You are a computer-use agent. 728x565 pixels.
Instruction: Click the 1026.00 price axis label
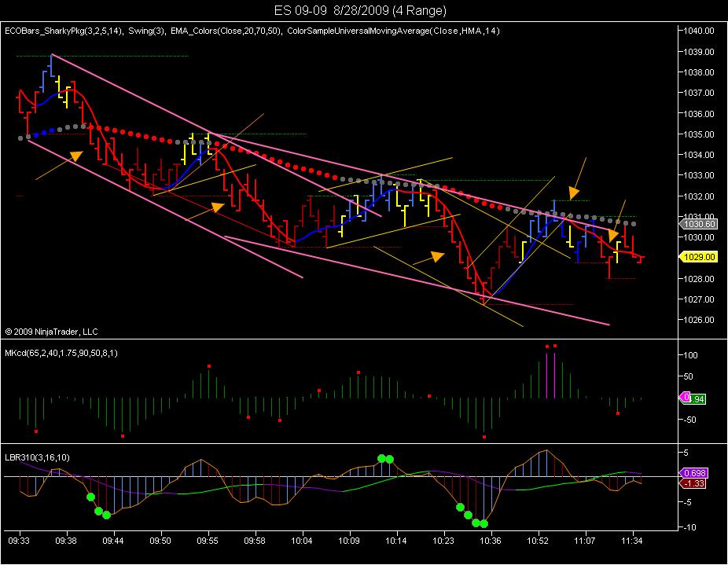(699, 320)
